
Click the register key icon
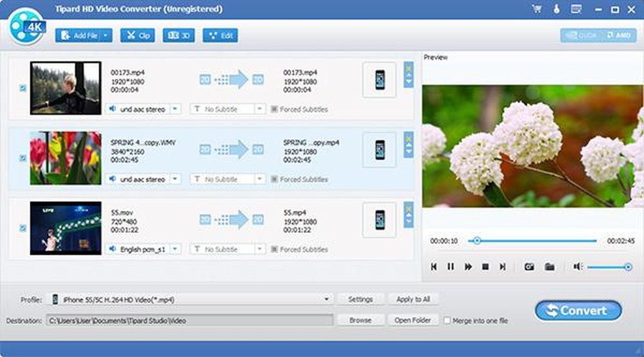[556, 9]
